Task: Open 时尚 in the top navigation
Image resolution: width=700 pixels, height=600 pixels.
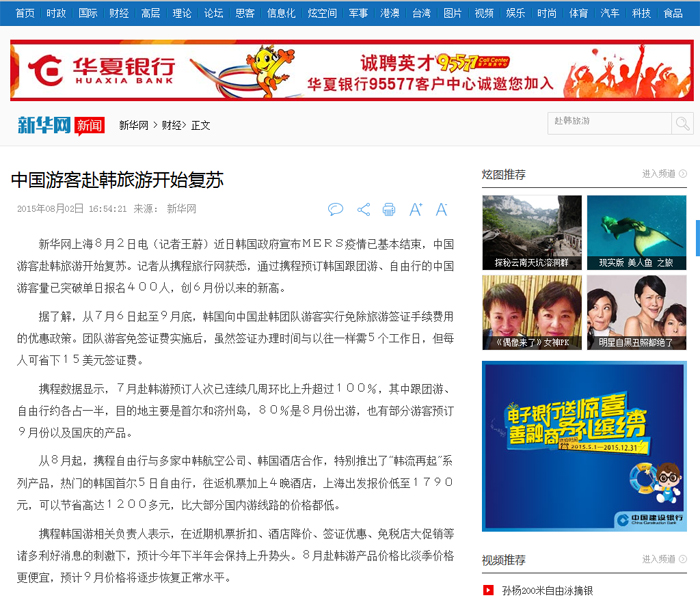Action: click(547, 13)
